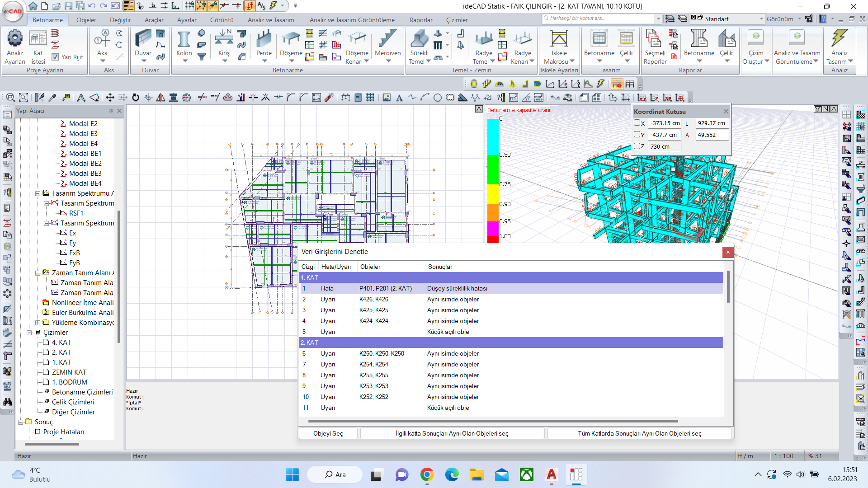Open Seçmeli Raporlar icon
868x488 pixels.
654,38
